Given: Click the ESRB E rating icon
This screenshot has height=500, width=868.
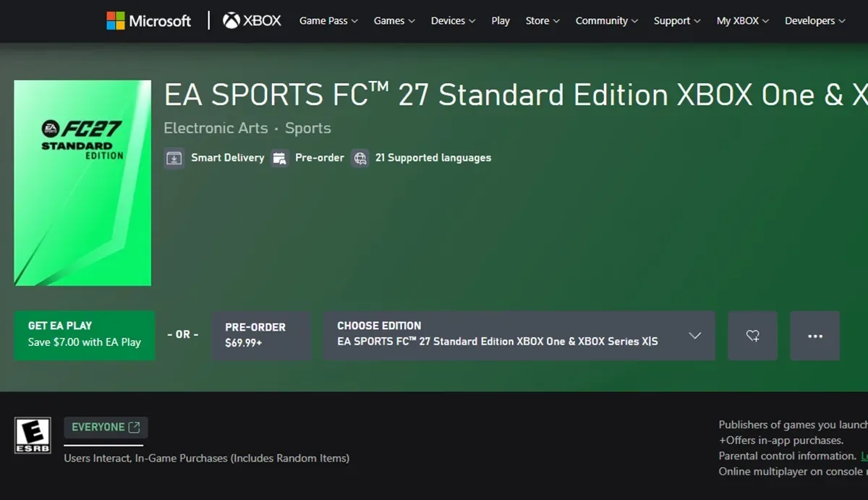Looking at the screenshot, I should coord(33,436).
